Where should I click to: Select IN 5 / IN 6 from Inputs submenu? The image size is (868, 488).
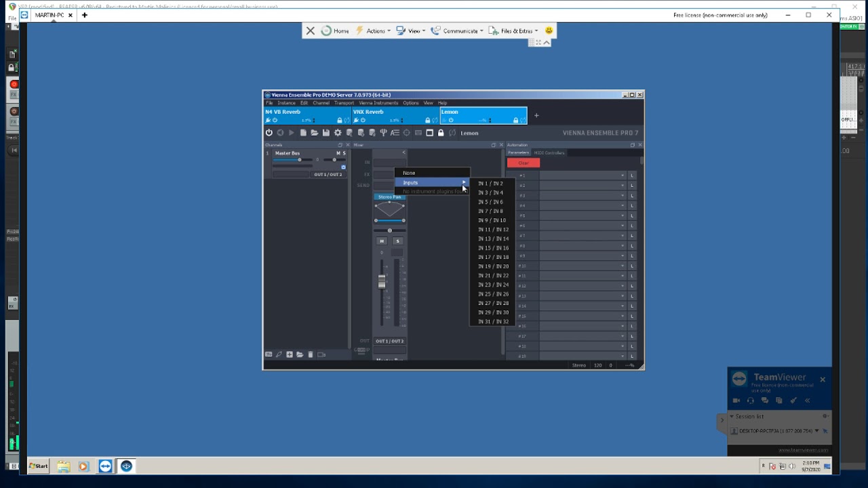490,202
